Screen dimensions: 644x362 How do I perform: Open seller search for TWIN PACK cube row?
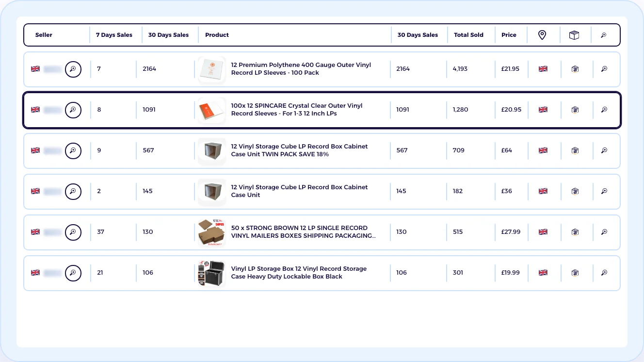click(73, 150)
